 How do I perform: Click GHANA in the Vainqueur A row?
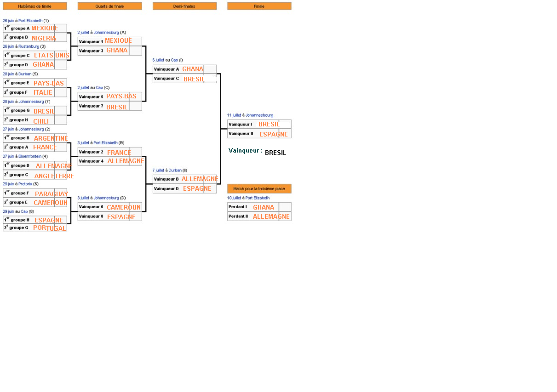[193, 69]
